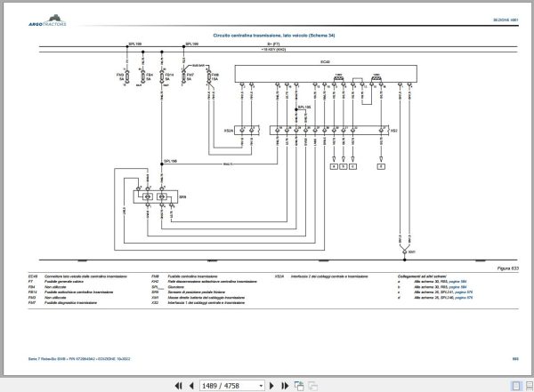Go to the previous page
Viewport: 534px width, 392px height.
click(191, 386)
